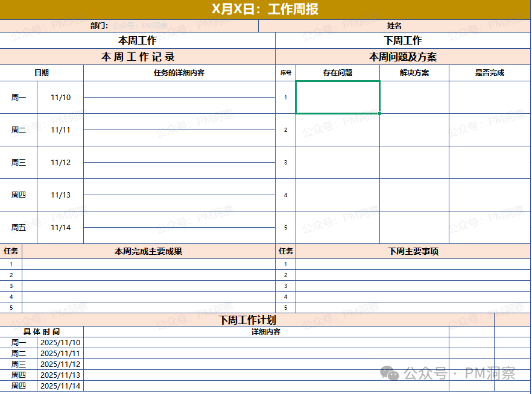Screen dimensions: 532x394
Task: Click the 本周工作记录 header
Action: (137, 55)
